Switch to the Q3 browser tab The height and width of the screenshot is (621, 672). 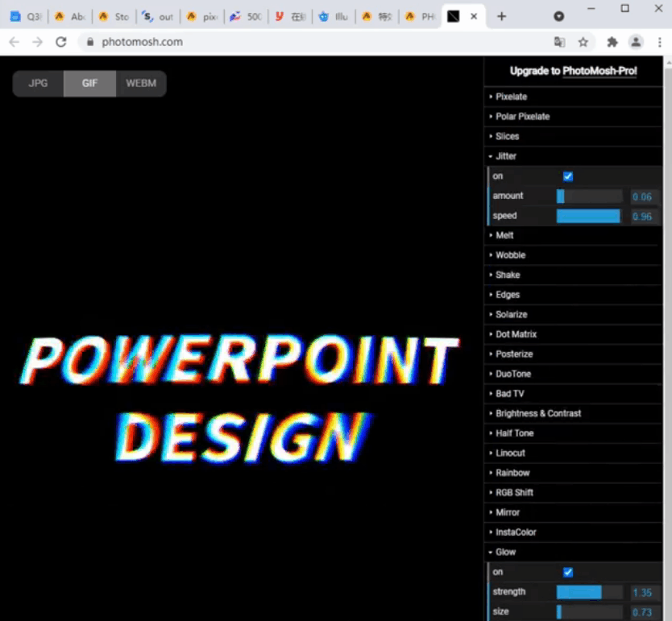27,17
